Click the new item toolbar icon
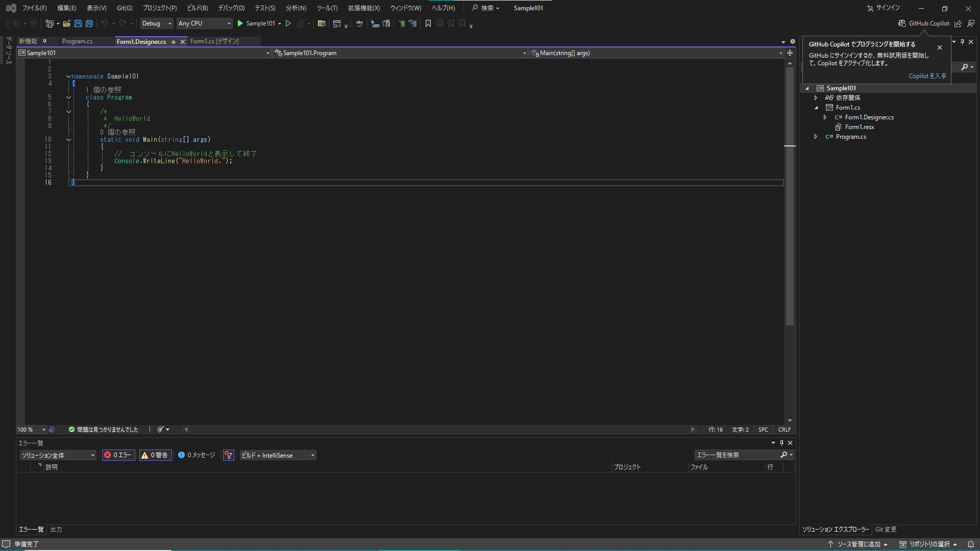Viewport: 980px width, 551px height. [50, 23]
